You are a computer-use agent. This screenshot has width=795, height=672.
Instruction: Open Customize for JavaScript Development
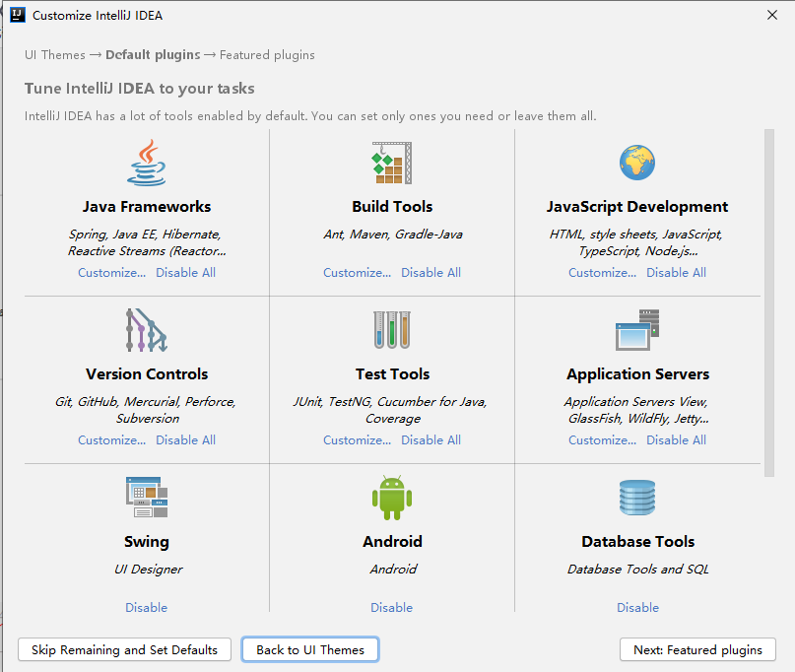[602, 273]
